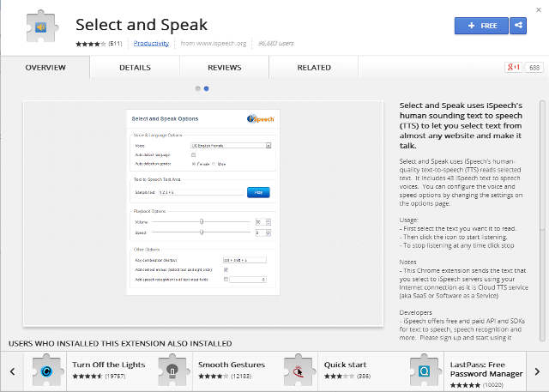
Task: Click the 'Usage:' heading in description
Action: click(x=409, y=220)
